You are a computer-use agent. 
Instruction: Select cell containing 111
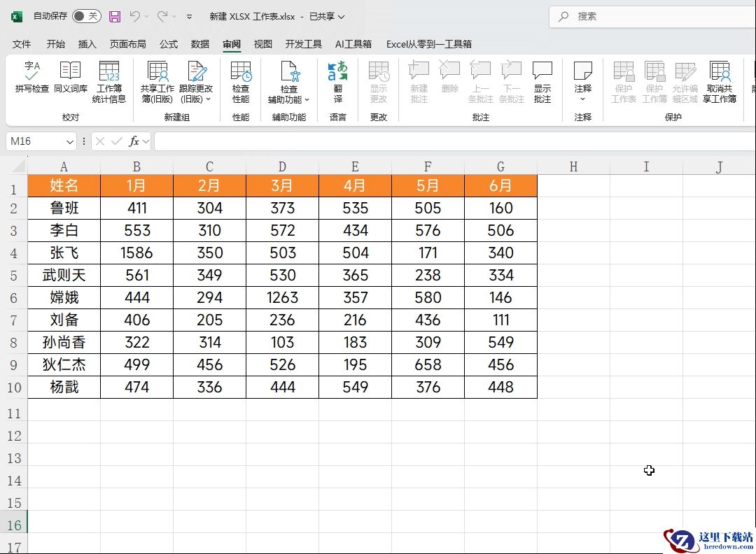[x=500, y=320]
